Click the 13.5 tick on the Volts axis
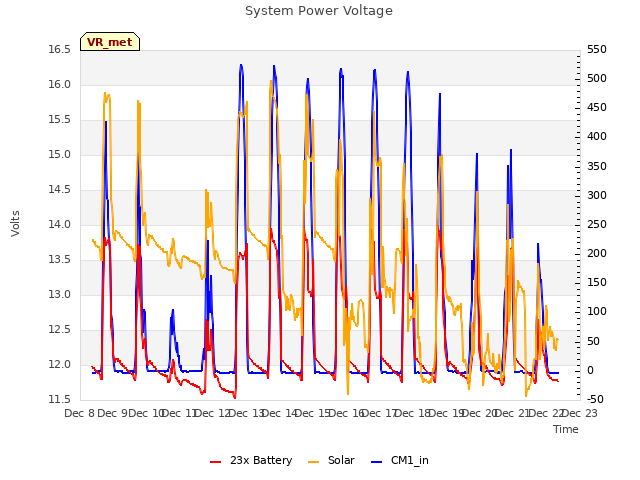Viewport: 640px width, 480px height. pos(60,260)
